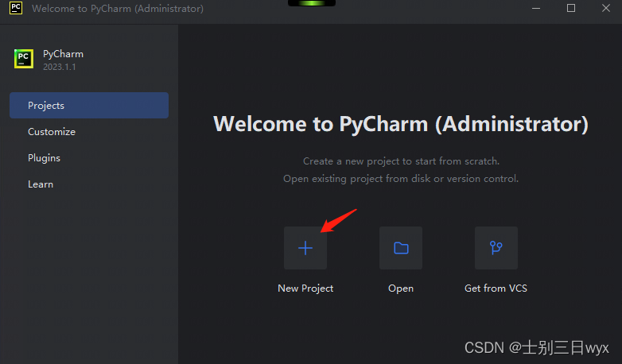Screen dimensions: 622x364
Task: Click the PyCharm product name in sidebar
Action: [63, 54]
